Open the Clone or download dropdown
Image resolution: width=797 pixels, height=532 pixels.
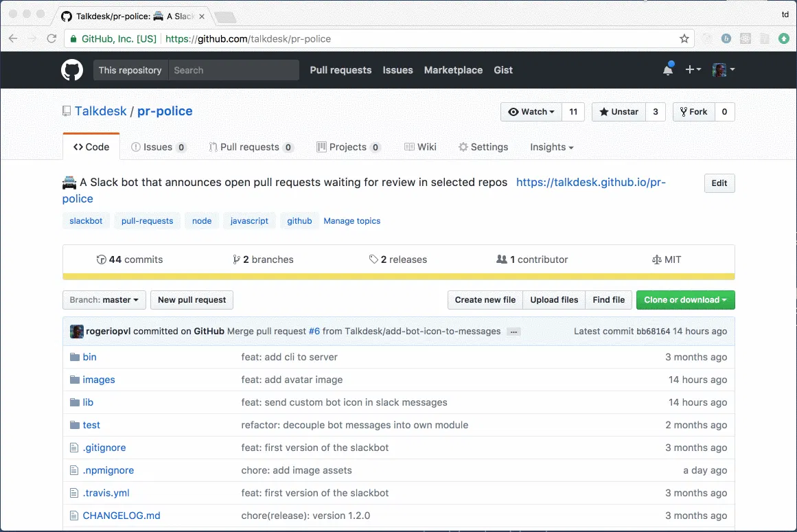(x=686, y=300)
